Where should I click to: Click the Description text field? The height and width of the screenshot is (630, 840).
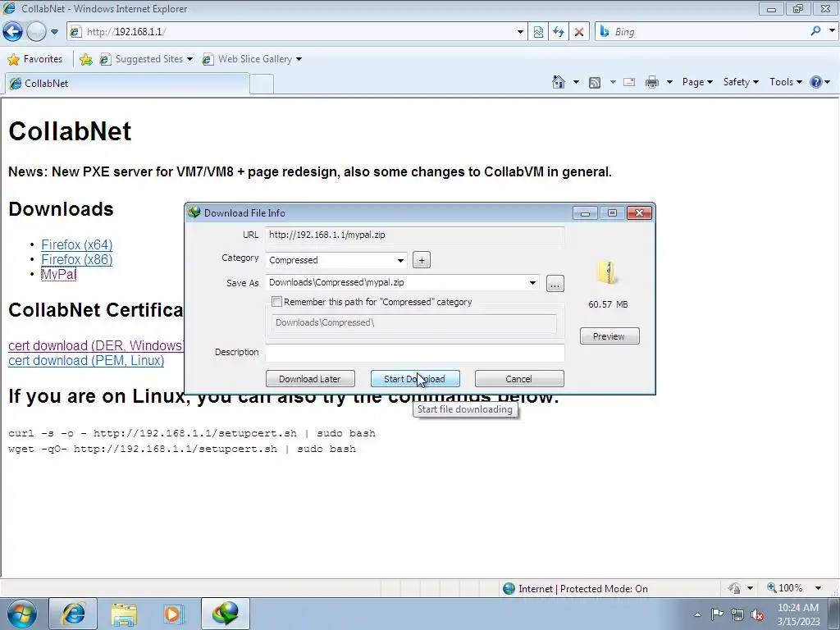point(414,352)
